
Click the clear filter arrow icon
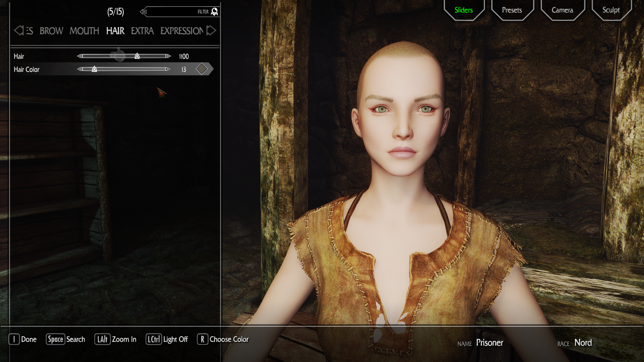click(144, 12)
